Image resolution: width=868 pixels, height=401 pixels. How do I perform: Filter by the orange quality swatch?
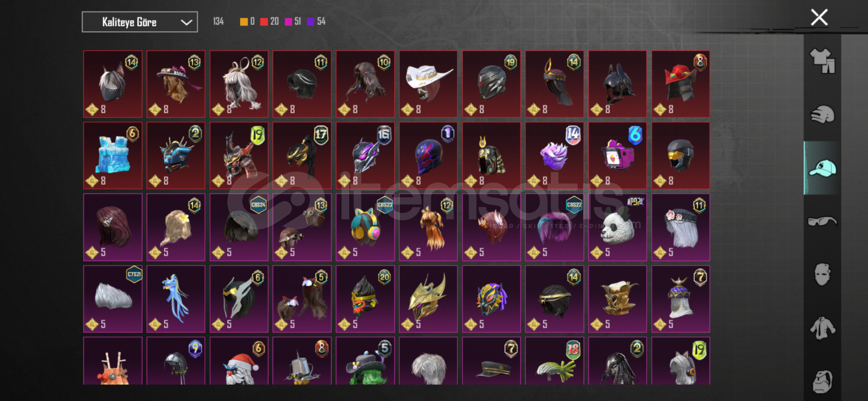[244, 22]
